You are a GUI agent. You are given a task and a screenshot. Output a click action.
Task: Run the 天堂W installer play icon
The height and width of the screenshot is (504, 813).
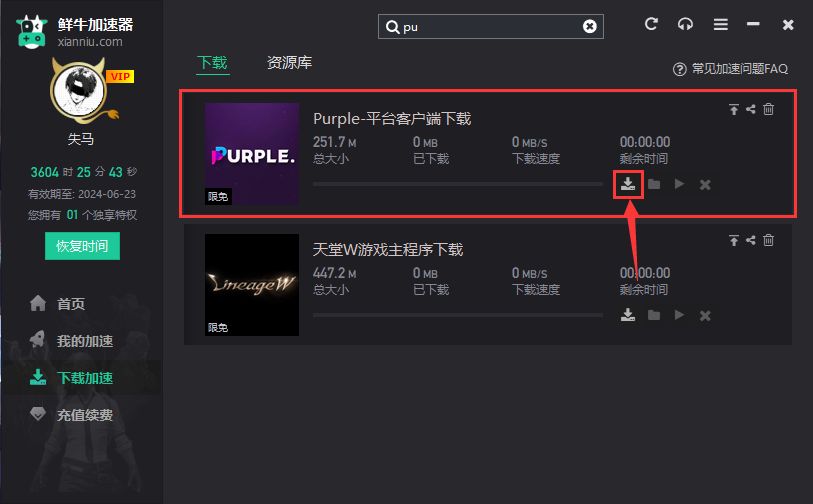pos(679,315)
